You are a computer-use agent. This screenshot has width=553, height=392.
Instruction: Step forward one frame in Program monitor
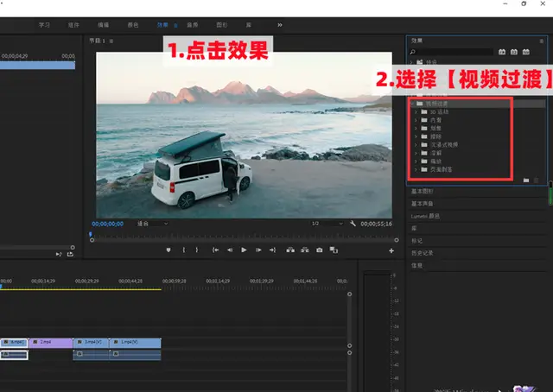258,250
